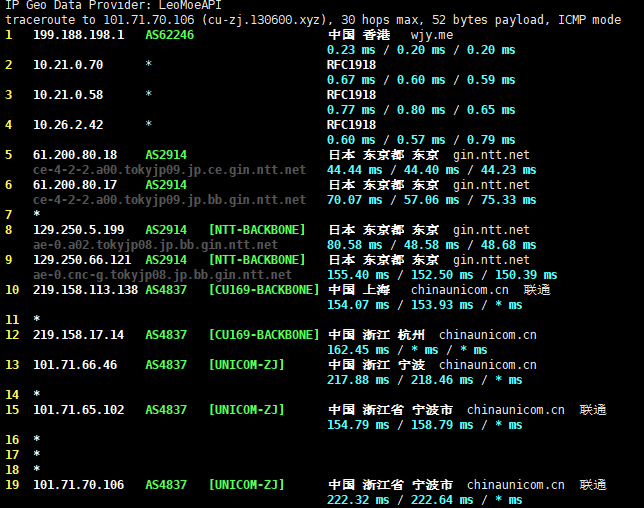Select the IP 129.250.66.121
The height and width of the screenshot is (508, 644).
82,260
